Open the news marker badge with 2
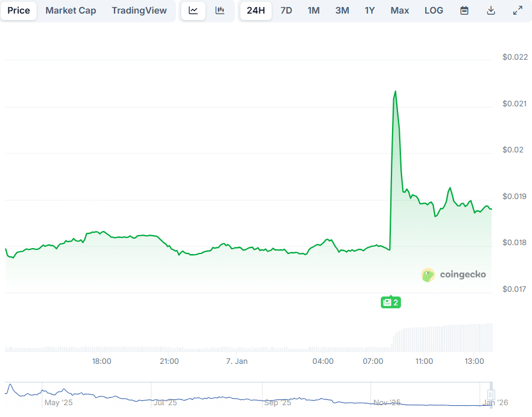The image size is (532, 417). point(390,302)
